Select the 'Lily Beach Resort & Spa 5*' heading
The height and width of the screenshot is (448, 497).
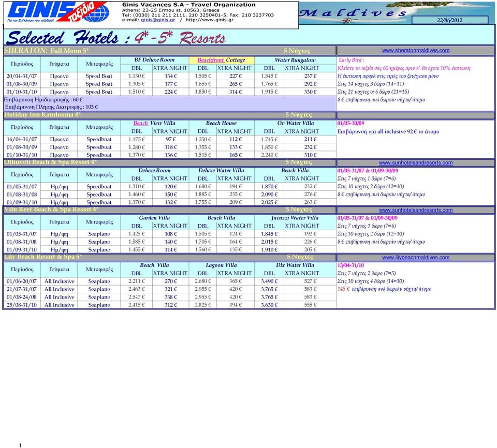click(x=43, y=257)
